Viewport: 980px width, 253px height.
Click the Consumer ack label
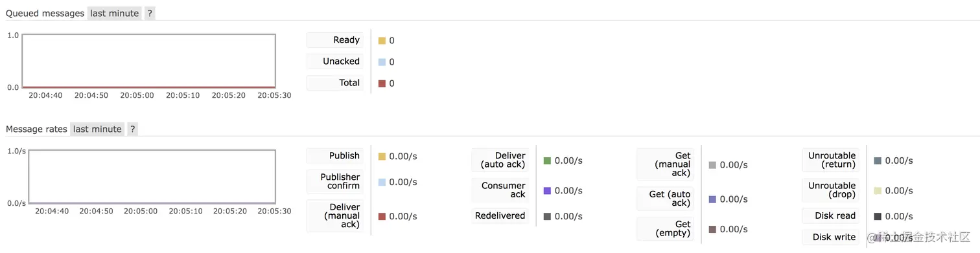click(500, 190)
